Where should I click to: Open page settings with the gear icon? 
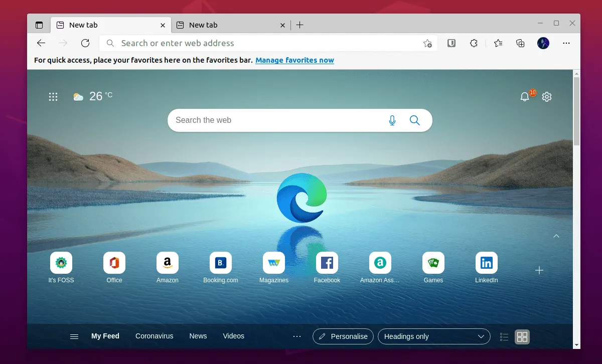click(546, 96)
